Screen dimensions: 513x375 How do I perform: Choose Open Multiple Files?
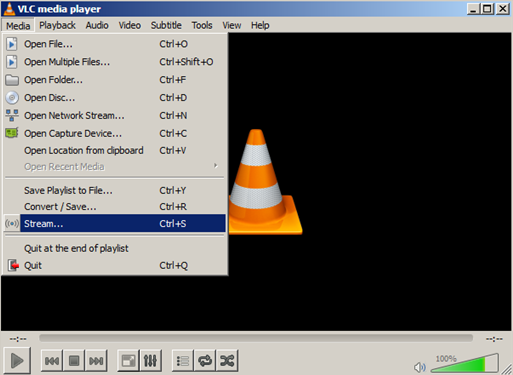pyautogui.click(x=115, y=62)
